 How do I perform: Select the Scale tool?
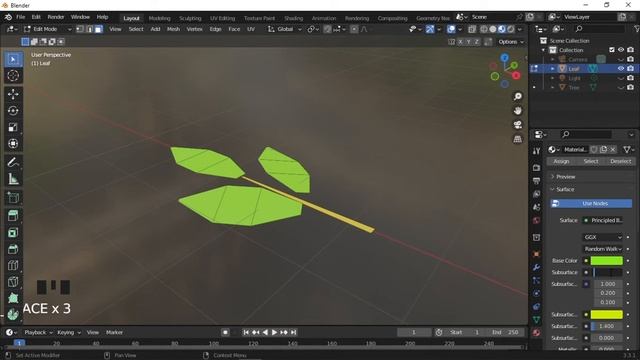click(x=13, y=127)
